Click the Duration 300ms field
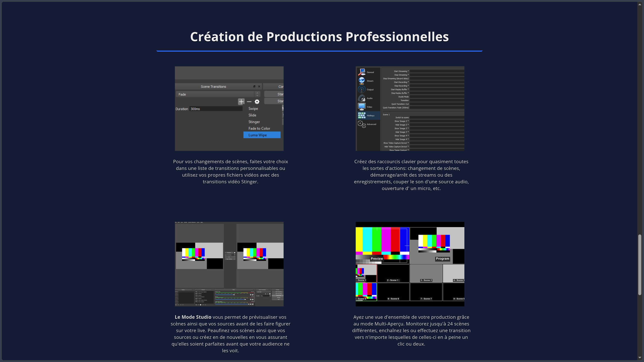644x362 pixels. click(x=216, y=109)
